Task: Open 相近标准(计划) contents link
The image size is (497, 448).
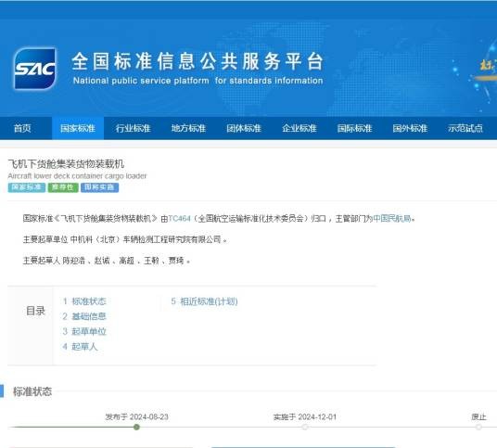Action: 204,301
